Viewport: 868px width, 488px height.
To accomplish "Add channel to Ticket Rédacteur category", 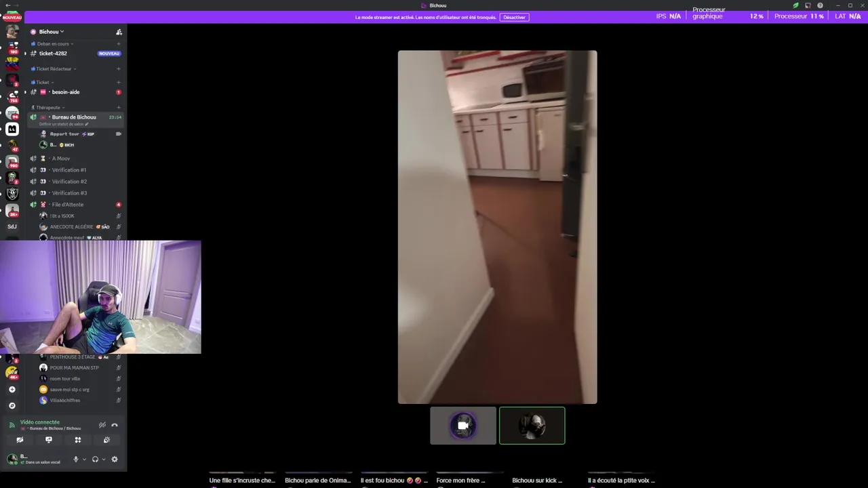I will (x=119, y=69).
